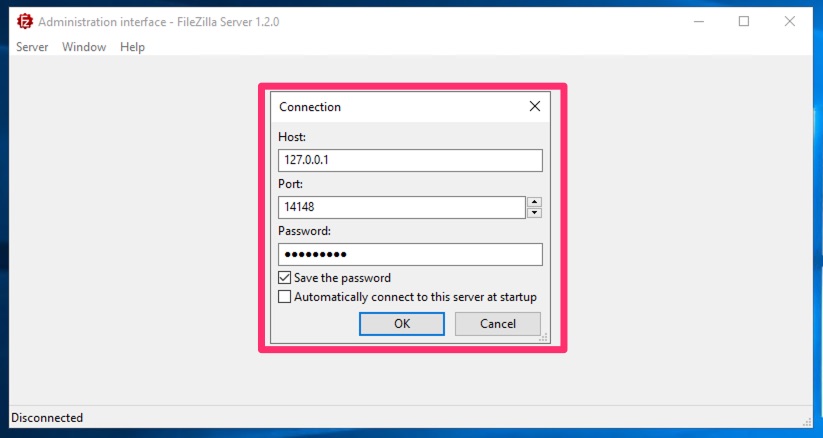Minimize the FileZilla Server window

pos(697,21)
